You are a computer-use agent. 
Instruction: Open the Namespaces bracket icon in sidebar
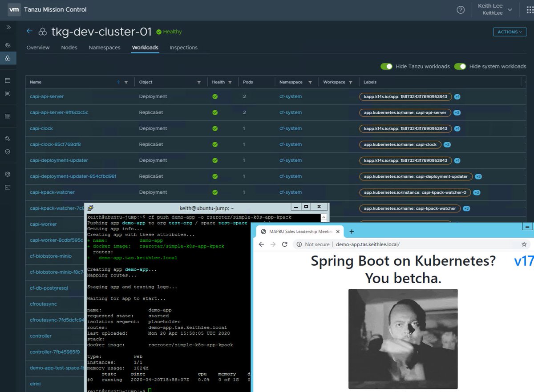(8, 94)
